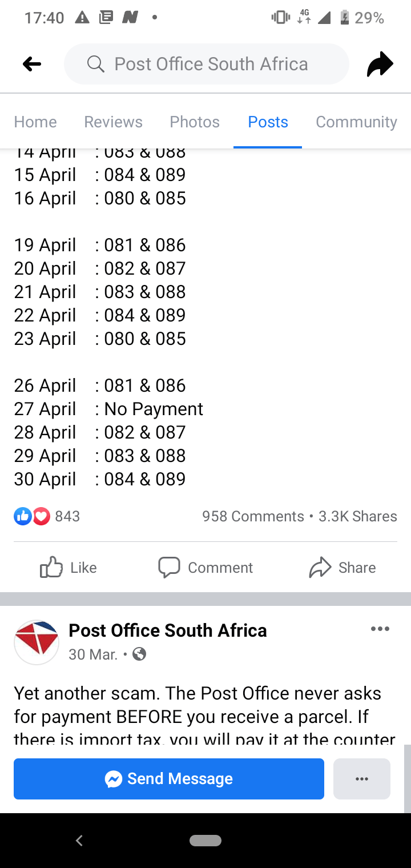
Task: Tap the search magnifier icon
Action: tap(96, 64)
